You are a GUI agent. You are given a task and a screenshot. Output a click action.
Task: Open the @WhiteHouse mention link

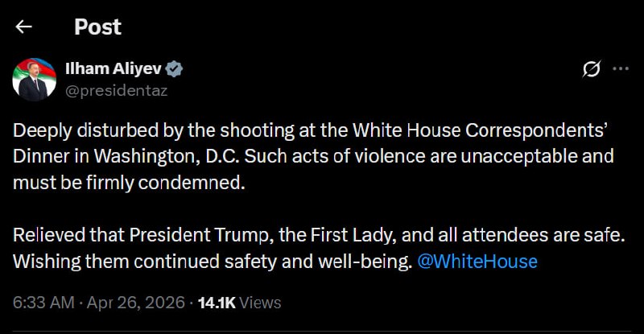[478, 262]
